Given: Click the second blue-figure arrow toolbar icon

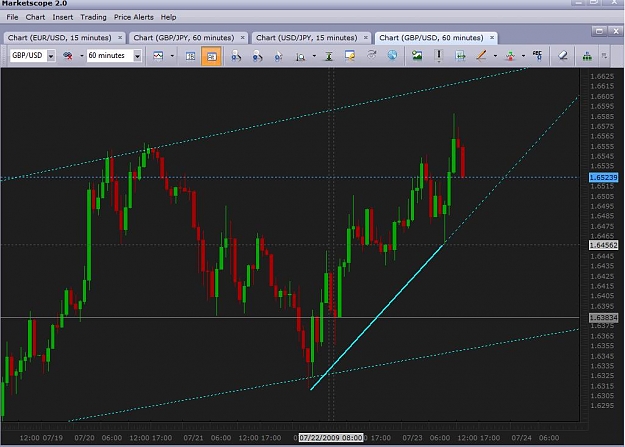Looking at the screenshot, I should tap(257, 56).
